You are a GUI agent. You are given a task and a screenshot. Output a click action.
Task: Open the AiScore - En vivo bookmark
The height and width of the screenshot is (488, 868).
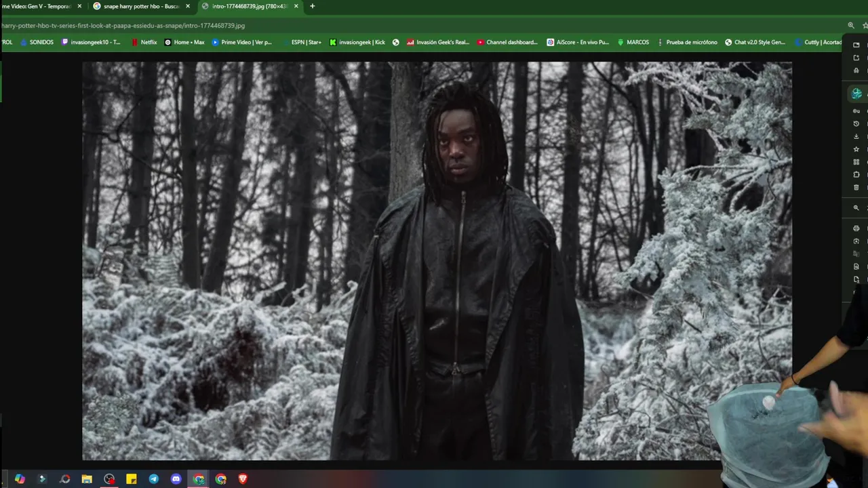tap(578, 42)
